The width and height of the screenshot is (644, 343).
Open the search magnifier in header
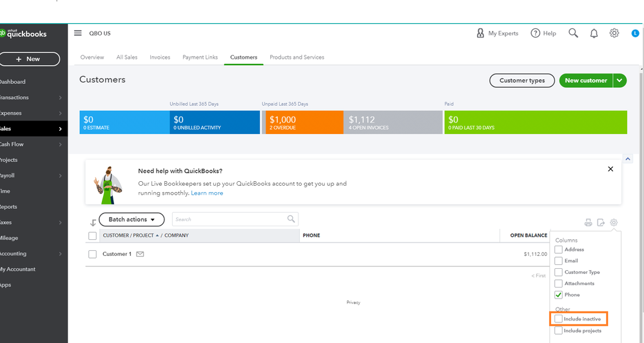click(x=573, y=34)
